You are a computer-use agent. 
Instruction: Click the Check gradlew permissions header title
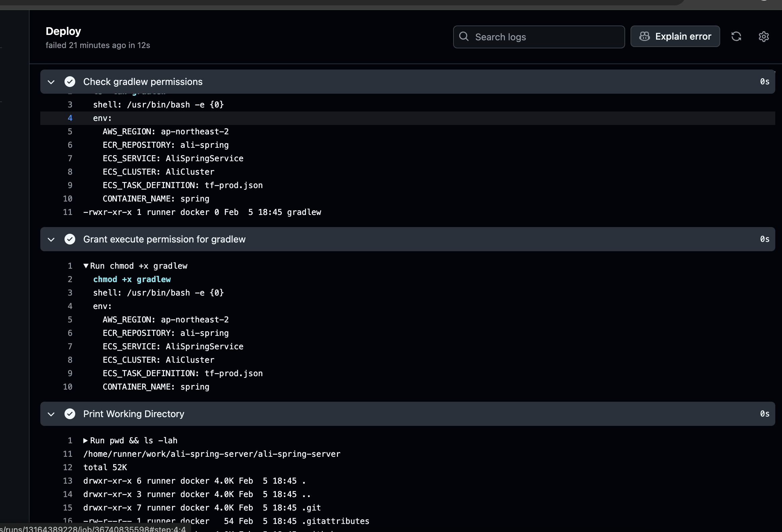click(x=143, y=81)
